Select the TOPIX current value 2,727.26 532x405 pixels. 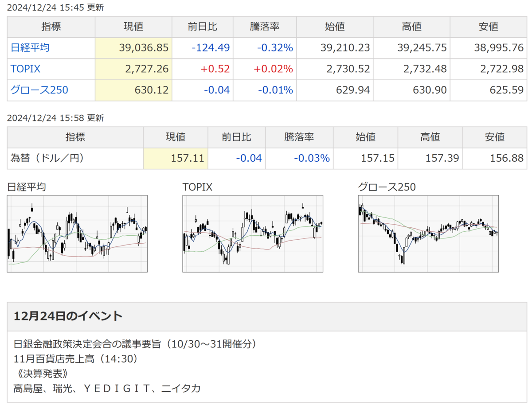(147, 69)
